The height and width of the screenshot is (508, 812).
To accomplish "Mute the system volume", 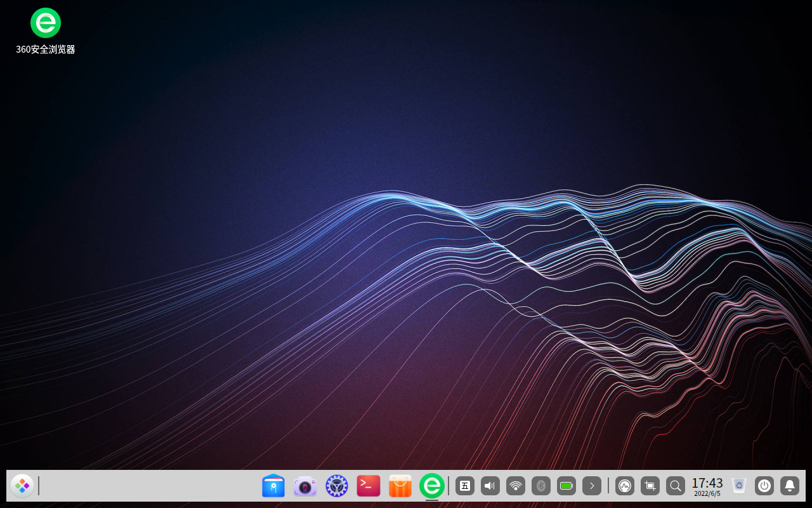I will [x=489, y=486].
